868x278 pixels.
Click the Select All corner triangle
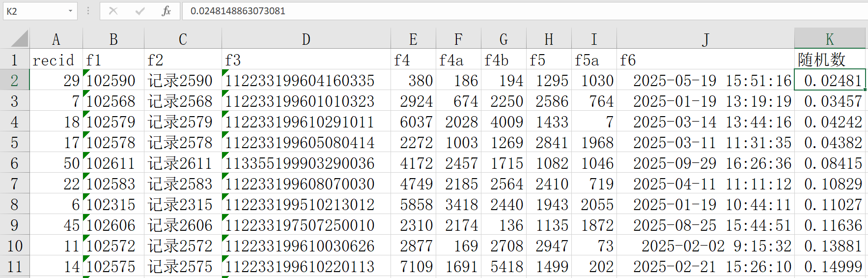click(x=20, y=39)
